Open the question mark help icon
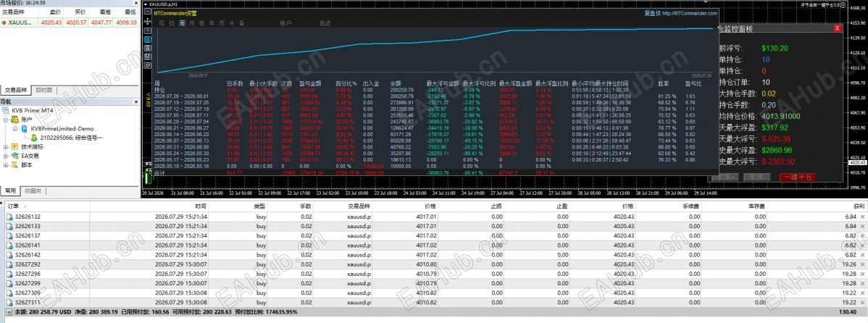This screenshot has height=323, width=868. (x=147, y=31)
